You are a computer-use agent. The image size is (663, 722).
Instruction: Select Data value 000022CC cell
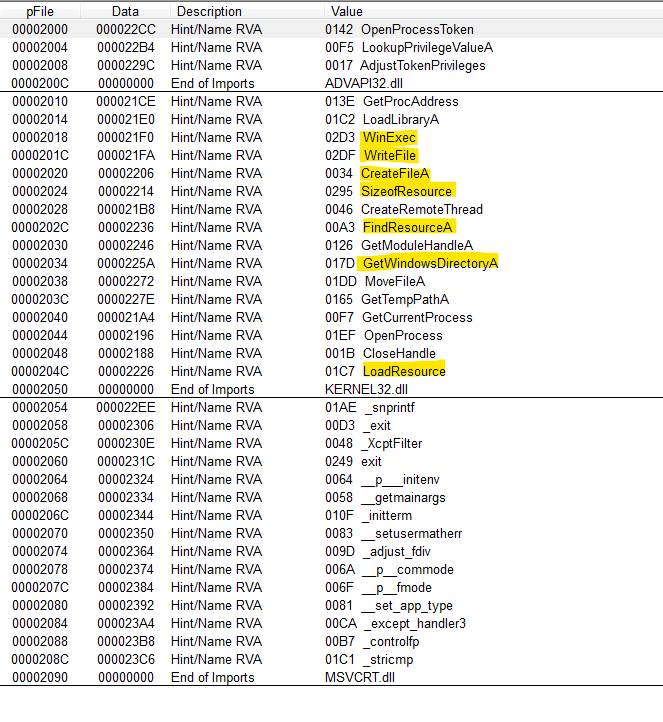click(125, 30)
